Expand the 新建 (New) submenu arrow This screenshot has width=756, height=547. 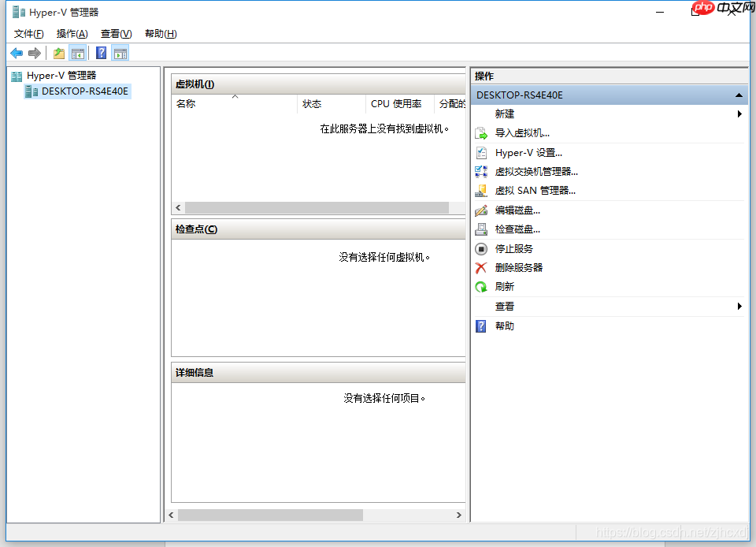pos(739,114)
